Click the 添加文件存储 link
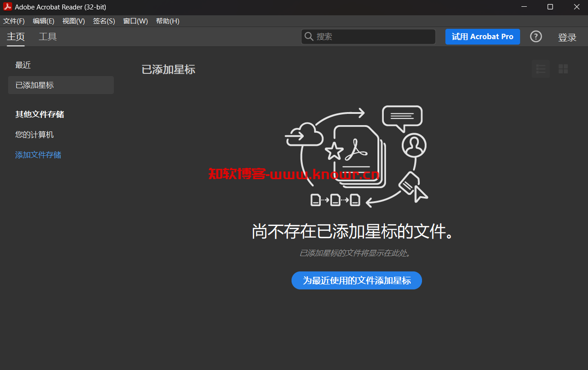588x370 pixels. (x=38, y=155)
